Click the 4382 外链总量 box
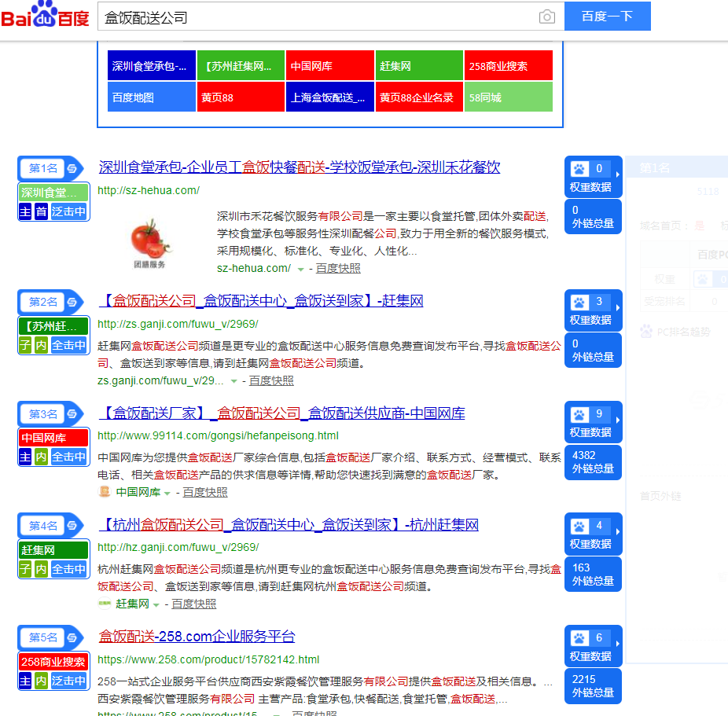The width and height of the screenshot is (728, 716). pos(593,462)
